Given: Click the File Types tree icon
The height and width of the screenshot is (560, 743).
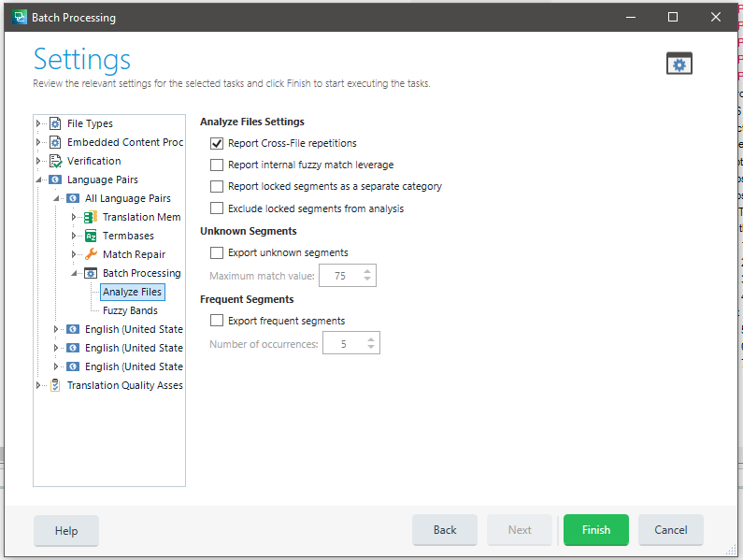Looking at the screenshot, I should (55, 123).
